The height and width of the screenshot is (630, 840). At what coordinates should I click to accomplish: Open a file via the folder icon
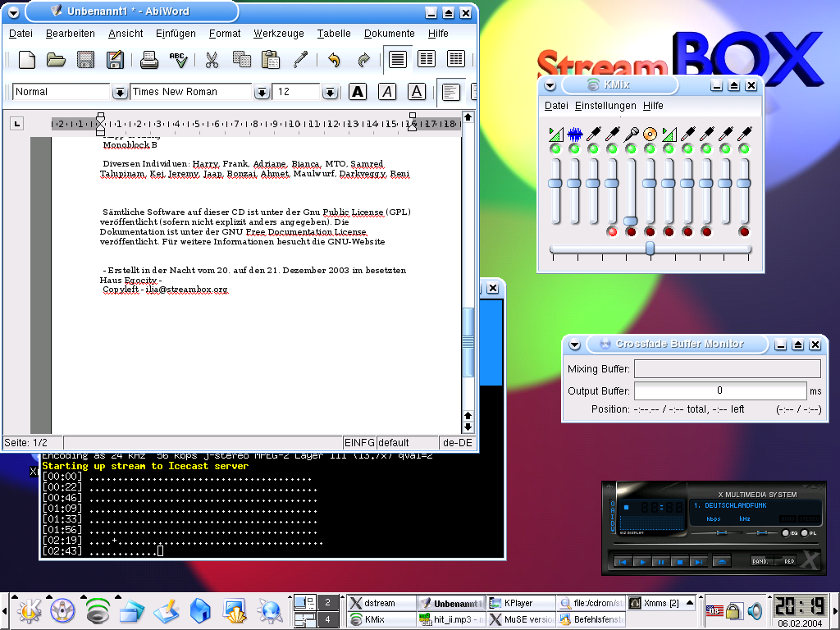point(56,59)
